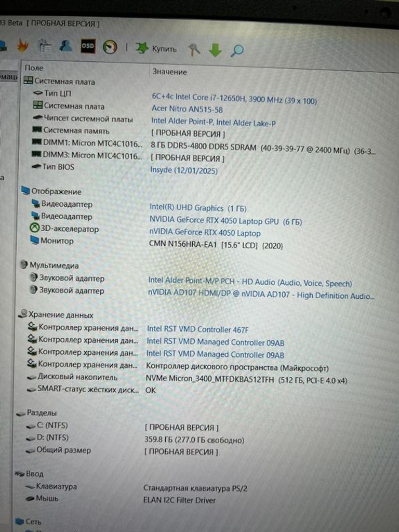
Task: Select the Общий размер row
Action: point(59,450)
